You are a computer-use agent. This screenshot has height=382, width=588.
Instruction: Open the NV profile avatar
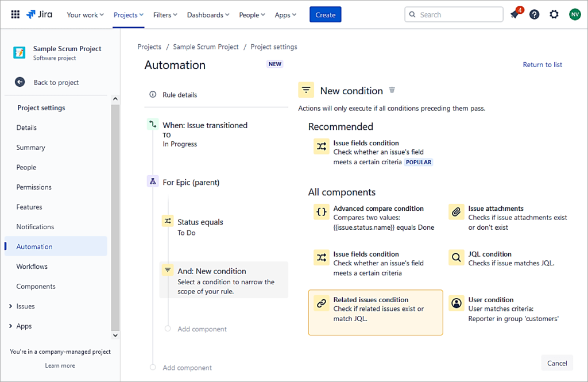[575, 14]
